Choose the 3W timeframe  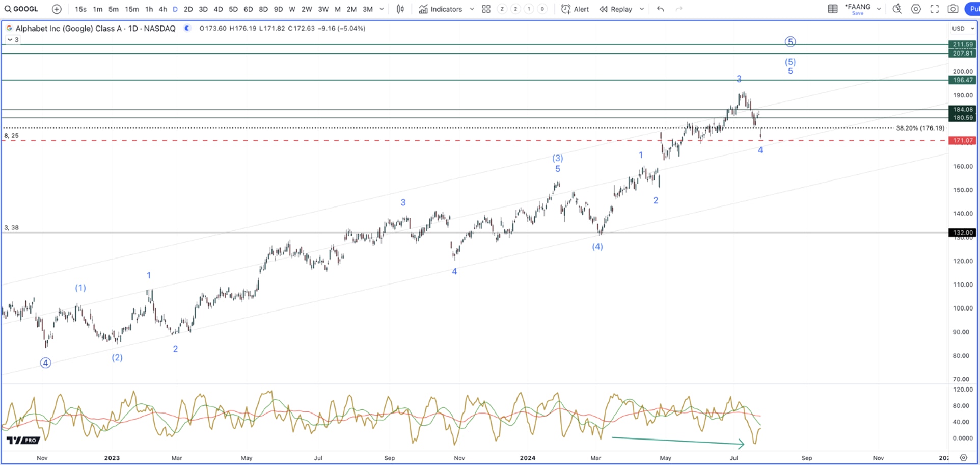pyautogui.click(x=323, y=9)
